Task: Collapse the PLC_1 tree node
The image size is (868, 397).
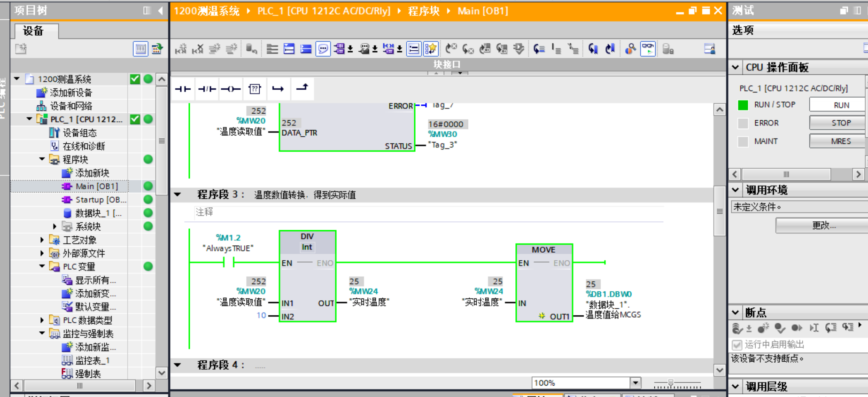Action: click(x=29, y=119)
